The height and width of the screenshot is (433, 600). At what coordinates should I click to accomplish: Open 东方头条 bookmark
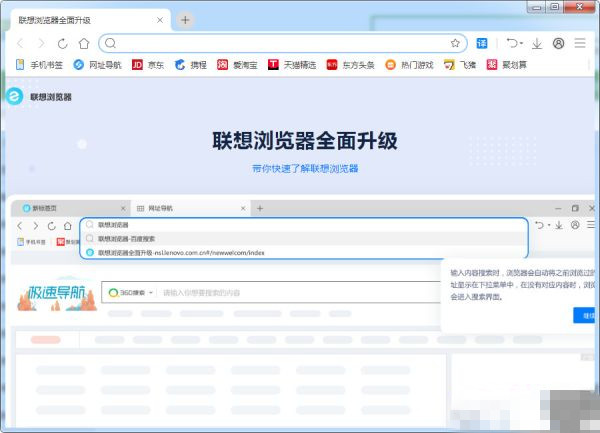point(350,65)
